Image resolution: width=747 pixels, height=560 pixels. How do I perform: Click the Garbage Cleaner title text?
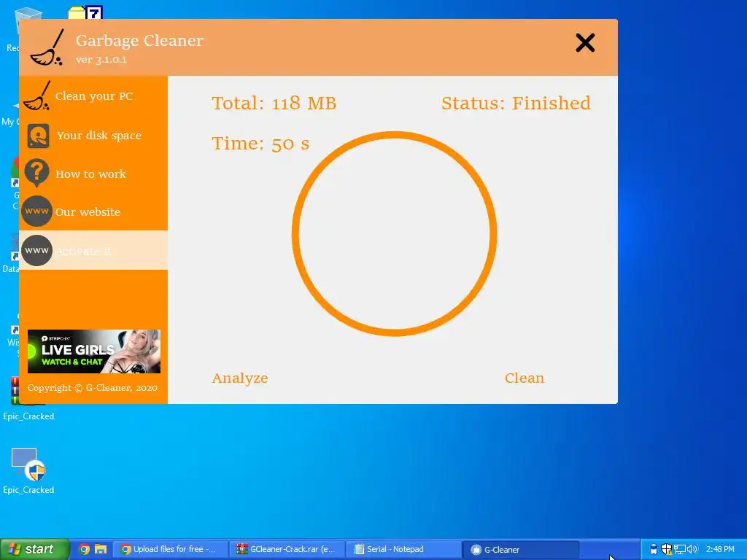coord(139,41)
